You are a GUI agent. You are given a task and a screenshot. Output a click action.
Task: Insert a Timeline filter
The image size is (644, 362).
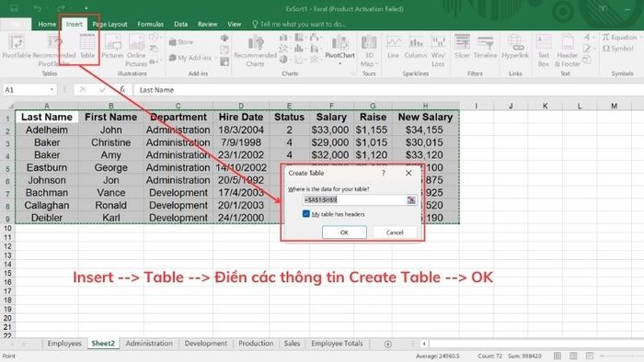486,46
